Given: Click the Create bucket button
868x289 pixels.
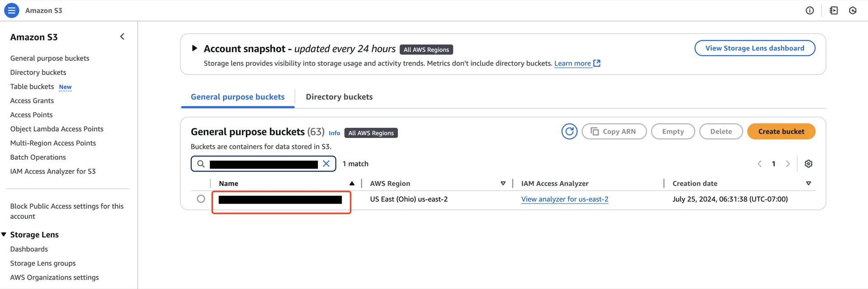Looking at the screenshot, I should coord(781,132).
